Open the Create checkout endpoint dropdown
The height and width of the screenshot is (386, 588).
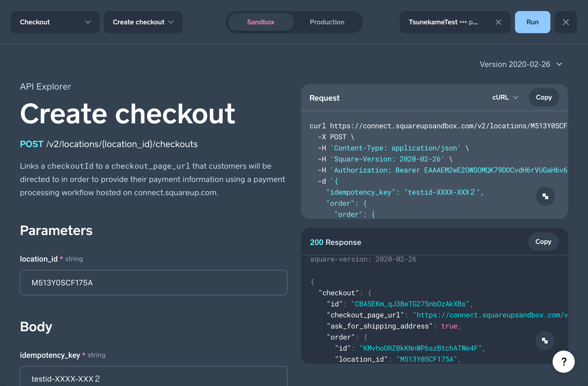[x=143, y=22]
